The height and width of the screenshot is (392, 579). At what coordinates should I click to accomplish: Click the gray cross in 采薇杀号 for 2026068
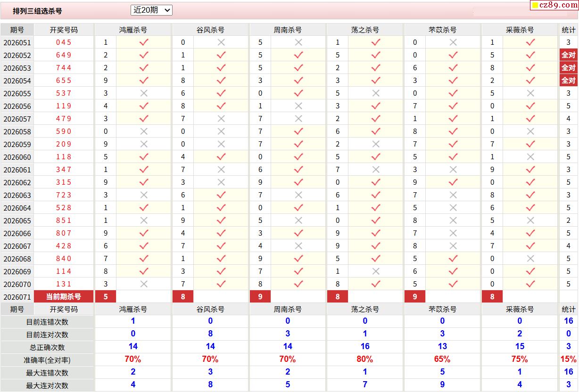click(x=530, y=259)
